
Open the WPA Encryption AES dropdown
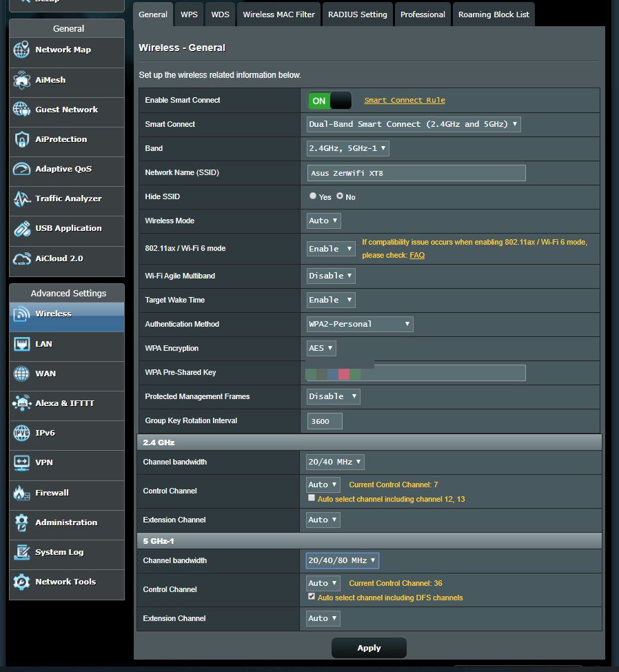(321, 348)
